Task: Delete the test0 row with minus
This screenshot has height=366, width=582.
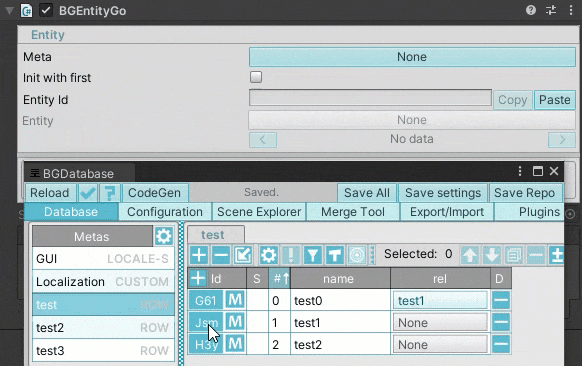Action: coord(501,300)
